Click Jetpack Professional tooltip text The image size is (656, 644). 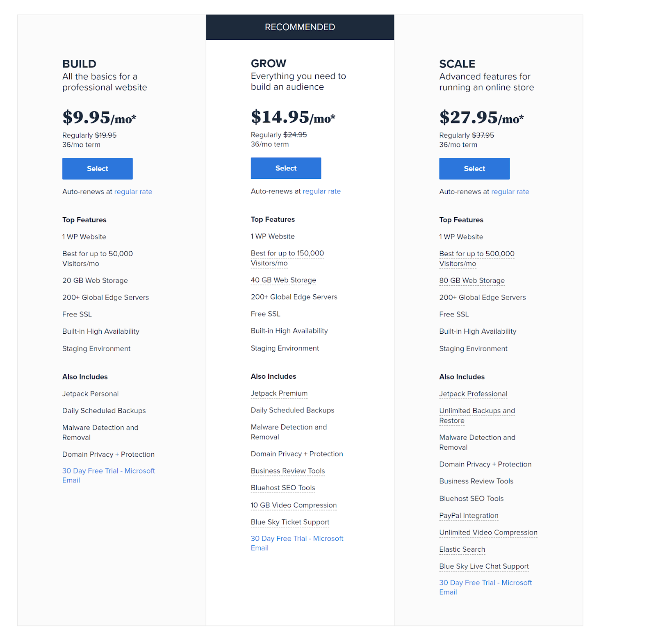click(x=473, y=394)
